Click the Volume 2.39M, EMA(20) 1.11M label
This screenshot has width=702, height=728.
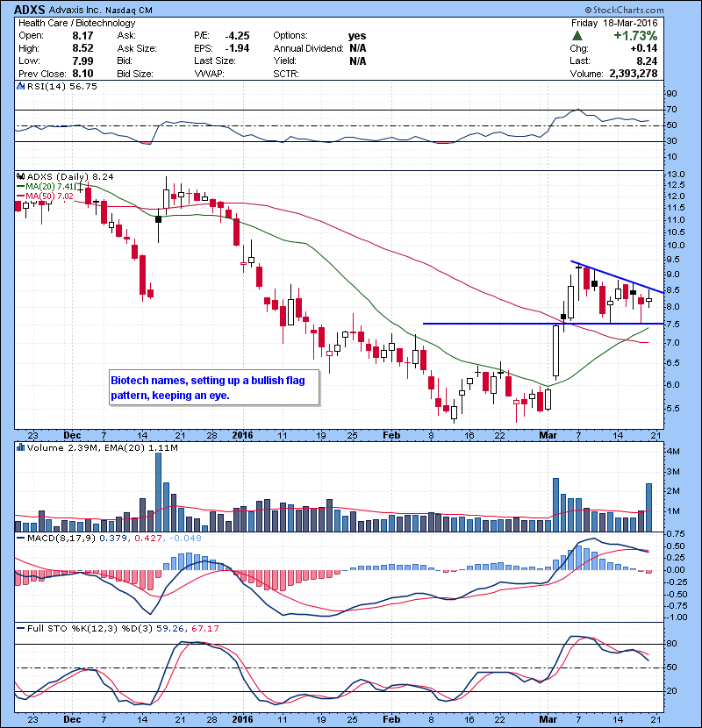(102, 447)
